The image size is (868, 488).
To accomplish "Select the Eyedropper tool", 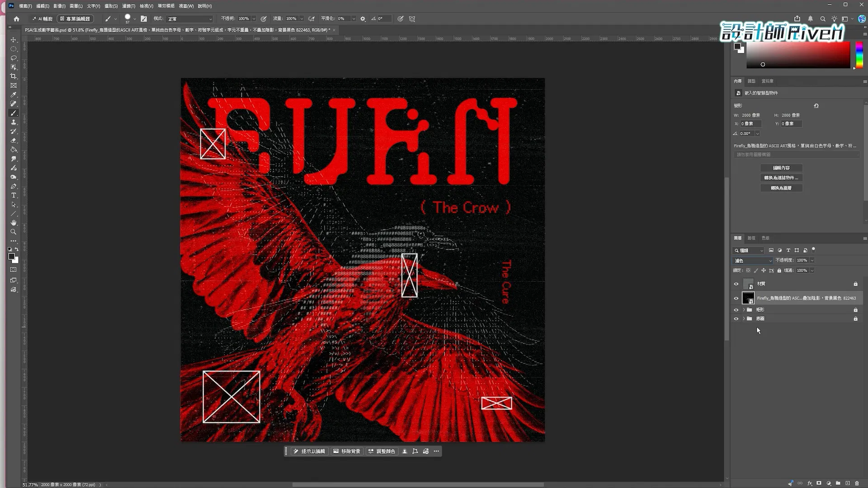I will [x=13, y=94].
